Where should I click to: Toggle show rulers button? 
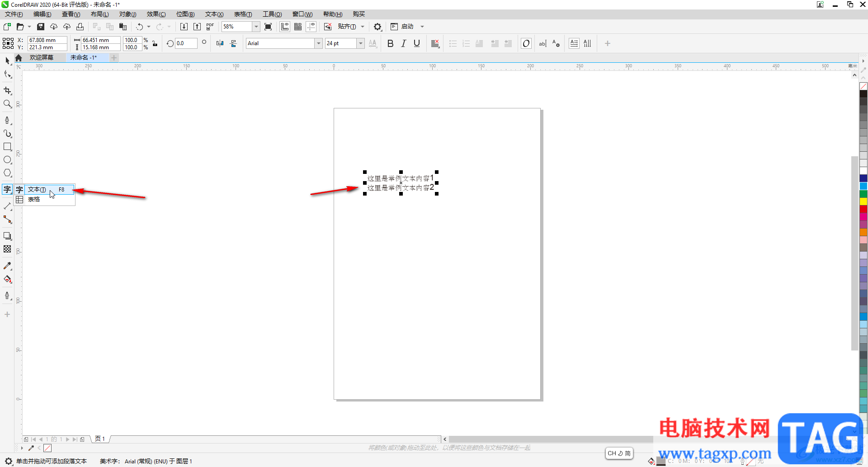tap(285, 27)
